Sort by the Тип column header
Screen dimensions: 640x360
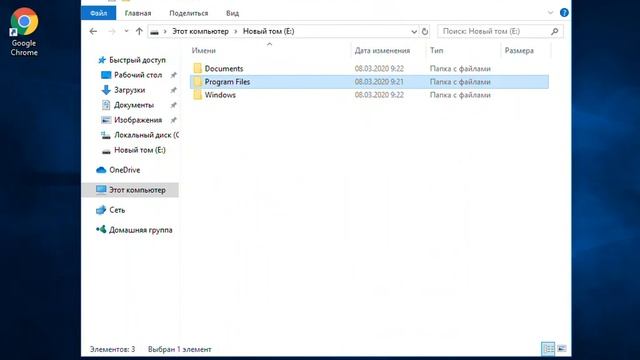click(436, 51)
